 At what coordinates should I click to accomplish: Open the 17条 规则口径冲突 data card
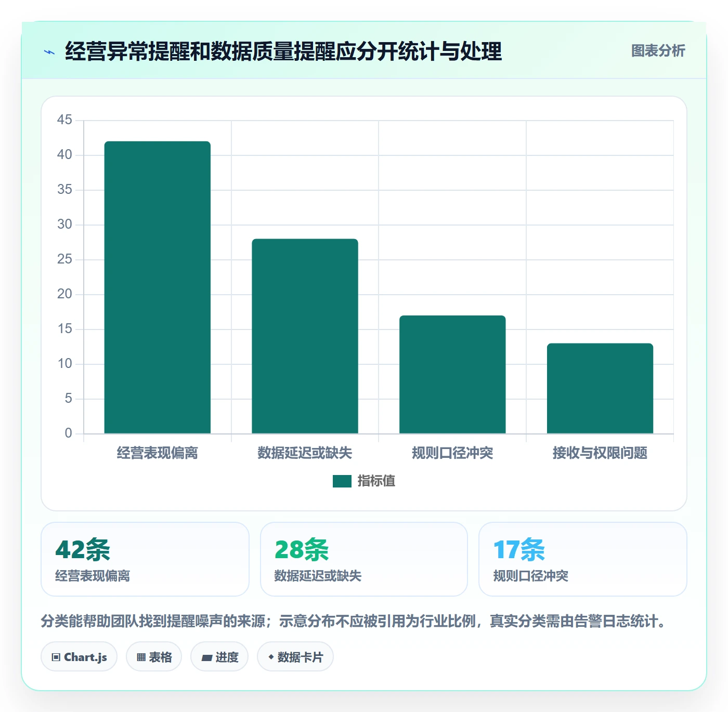coord(583,559)
